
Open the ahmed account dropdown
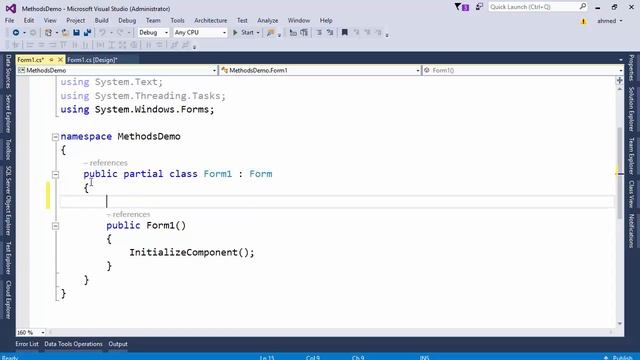pos(610,21)
